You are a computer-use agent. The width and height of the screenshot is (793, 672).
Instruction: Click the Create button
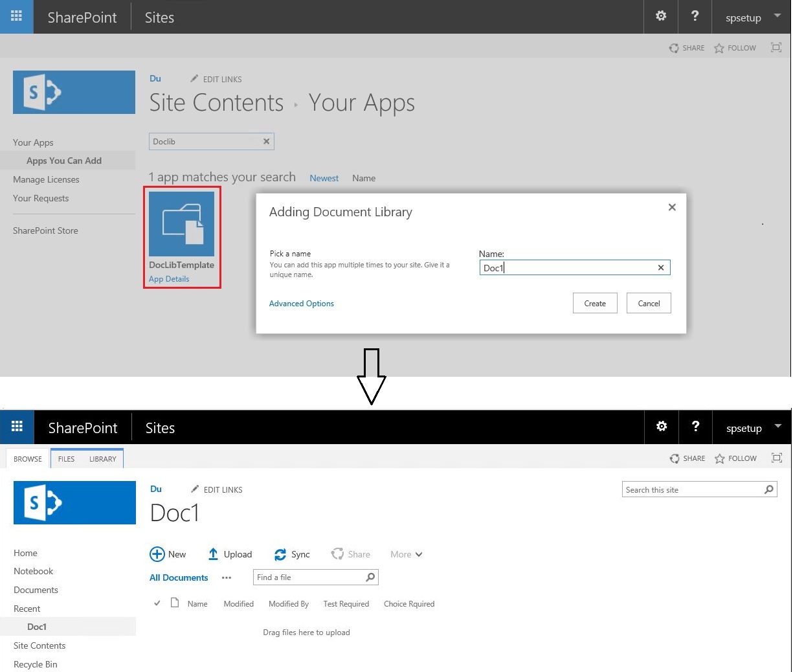coord(595,303)
